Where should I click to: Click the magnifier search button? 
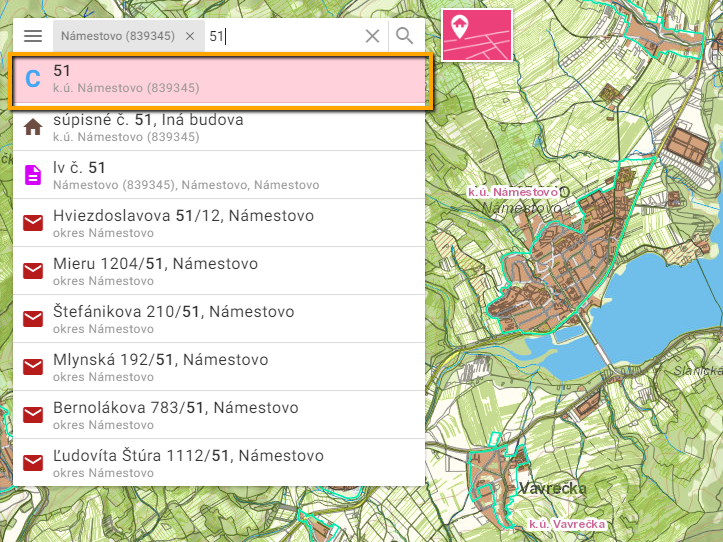coord(405,36)
